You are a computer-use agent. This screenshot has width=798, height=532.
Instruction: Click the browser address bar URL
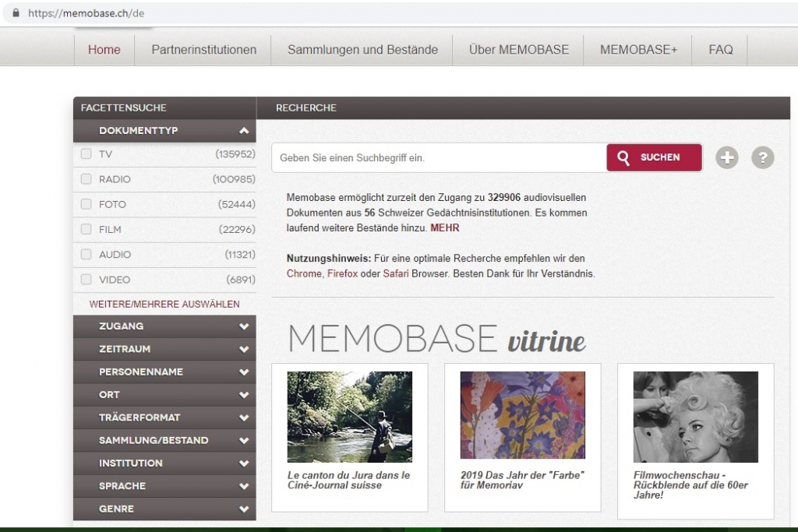pos(86,13)
